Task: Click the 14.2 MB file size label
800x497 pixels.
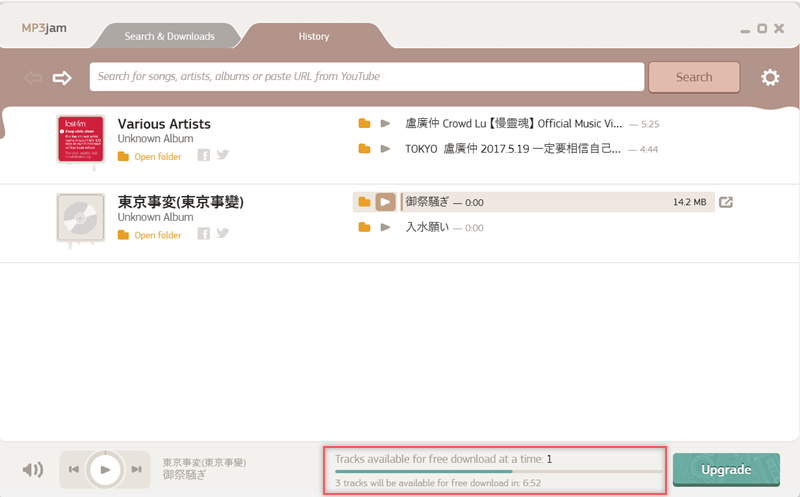Action: pyautogui.click(x=689, y=202)
